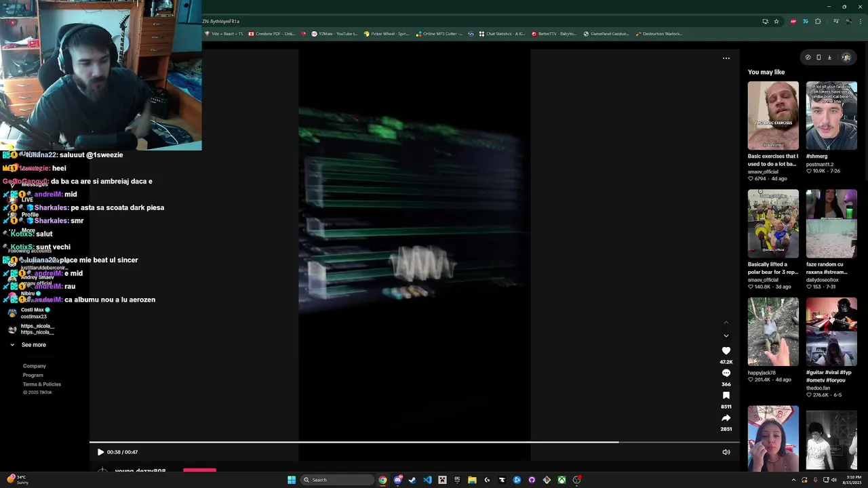Like the TikTok video with the heart icon
The width and height of the screenshot is (868, 488).
pos(726,350)
